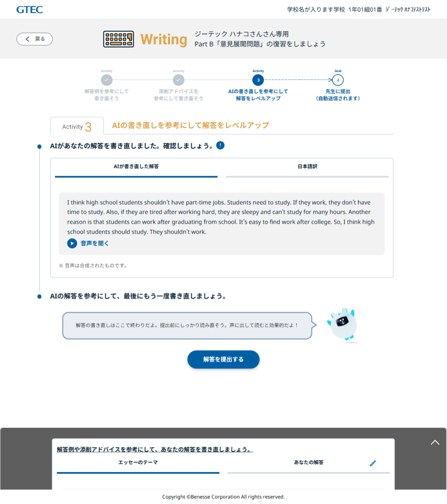Click the Writing keyboard icon
Screen dimensions: 447x504
pyautogui.click(x=118, y=39)
